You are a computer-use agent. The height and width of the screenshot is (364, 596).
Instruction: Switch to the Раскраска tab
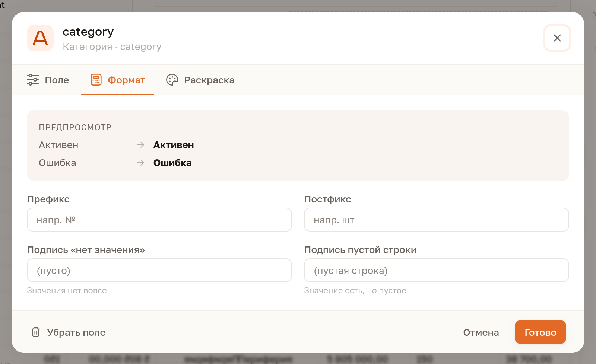click(200, 80)
